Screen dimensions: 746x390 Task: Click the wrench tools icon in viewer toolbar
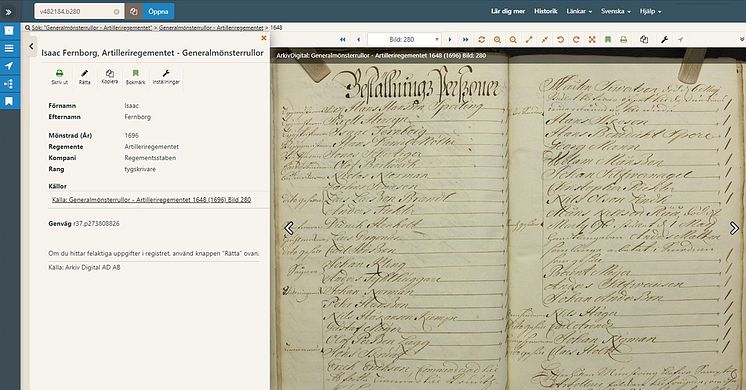point(665,39)
